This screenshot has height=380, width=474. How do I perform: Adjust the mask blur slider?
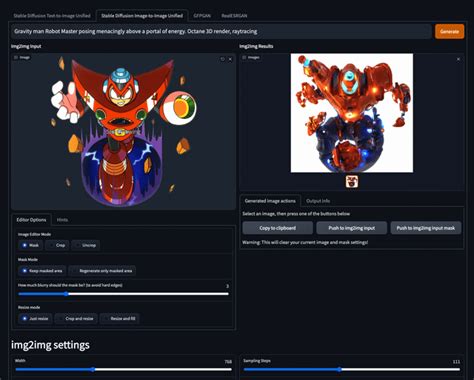click(123, 294)
